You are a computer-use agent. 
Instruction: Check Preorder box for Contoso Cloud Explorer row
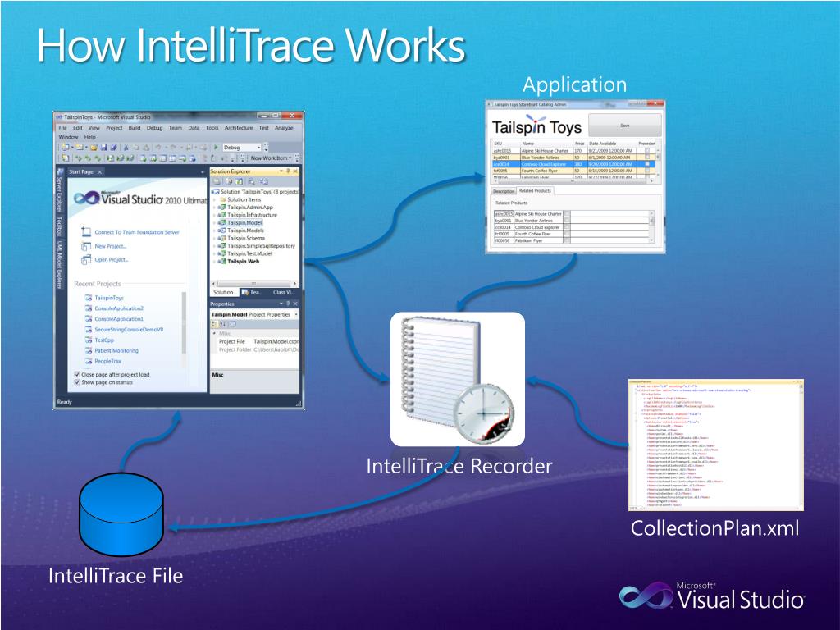pyautogui.click(x=647, y=164)
